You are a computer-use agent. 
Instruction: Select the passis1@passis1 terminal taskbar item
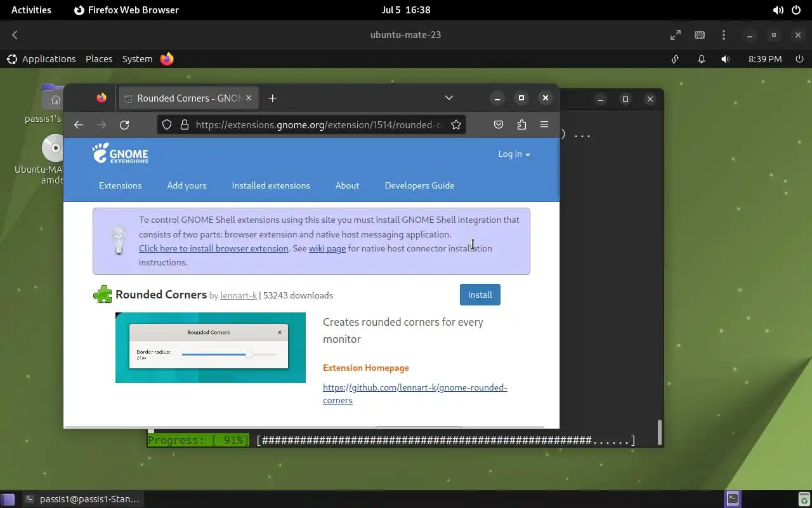pyautogui.click(x=82, y=499)
